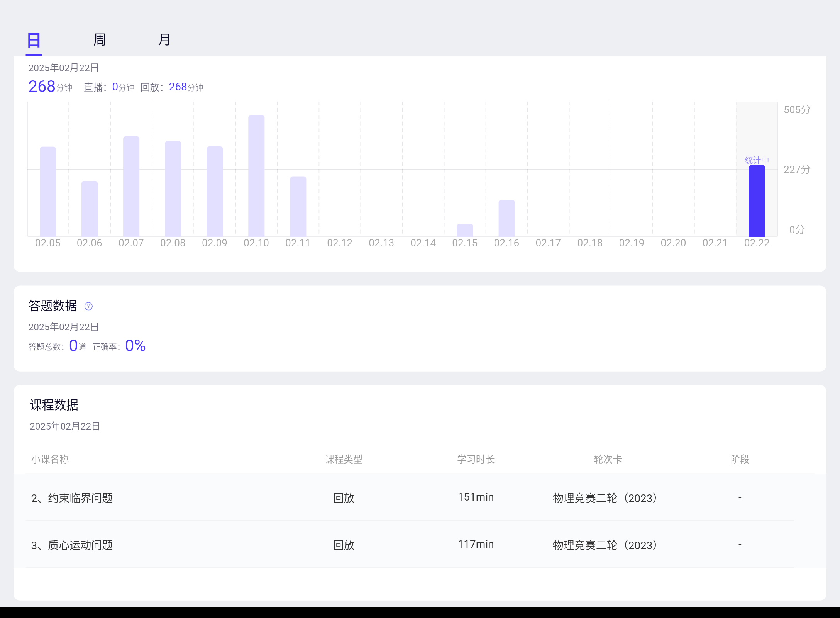
Task: Click the 268分钟 total study time
Action: point(50,87)
